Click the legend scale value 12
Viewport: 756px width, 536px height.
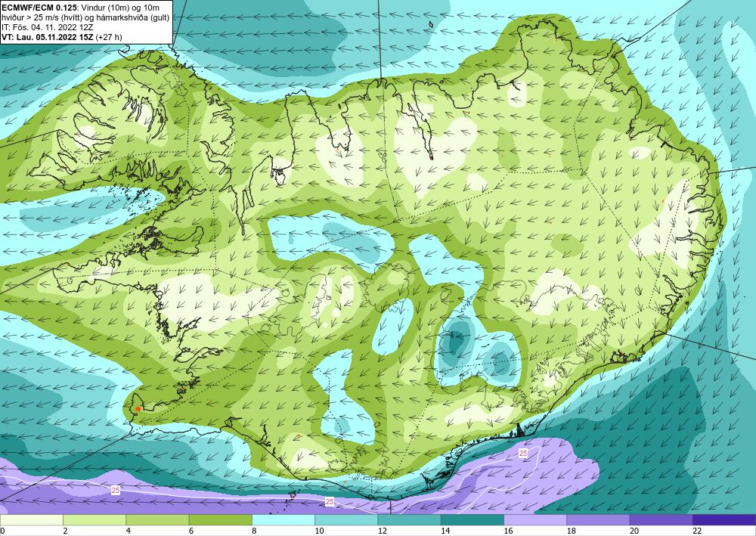coord(383,531)
